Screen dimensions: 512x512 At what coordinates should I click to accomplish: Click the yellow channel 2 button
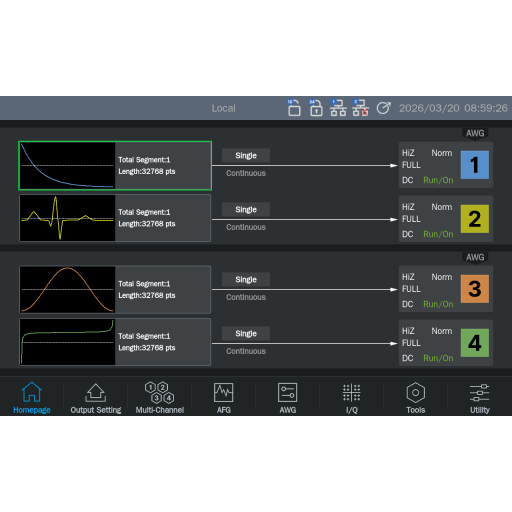[475, 219]
